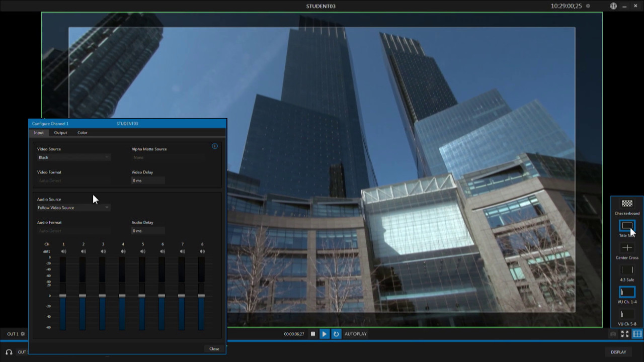Screen dimensions: 644x362
Task: Close the Configure Channel dialog
Action: click(214, 349)
